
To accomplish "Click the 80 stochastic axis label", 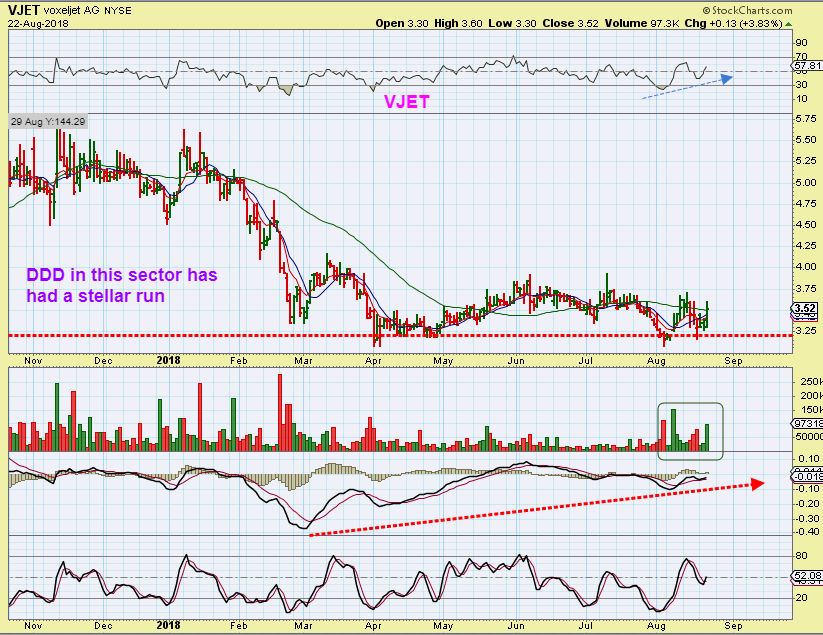I will [x=801, y=556].
